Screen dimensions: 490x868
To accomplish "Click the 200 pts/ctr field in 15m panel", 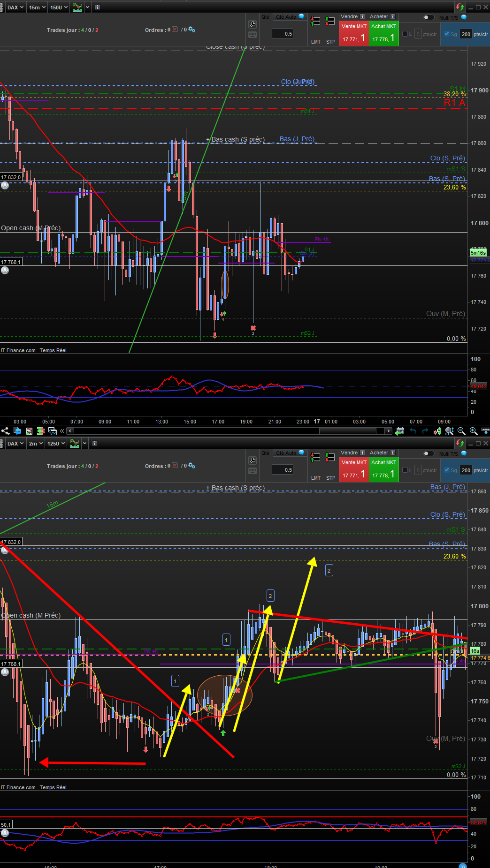I will point(466,34).
